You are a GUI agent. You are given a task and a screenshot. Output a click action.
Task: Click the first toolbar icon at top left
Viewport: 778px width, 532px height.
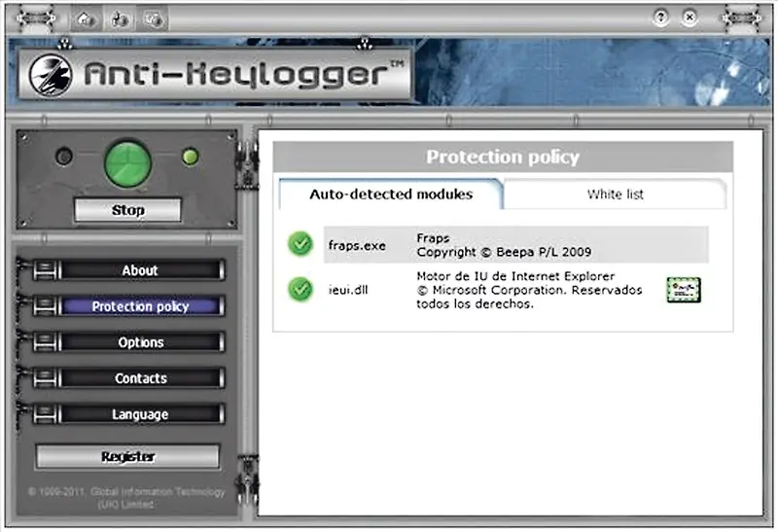[x=87, y=19]
